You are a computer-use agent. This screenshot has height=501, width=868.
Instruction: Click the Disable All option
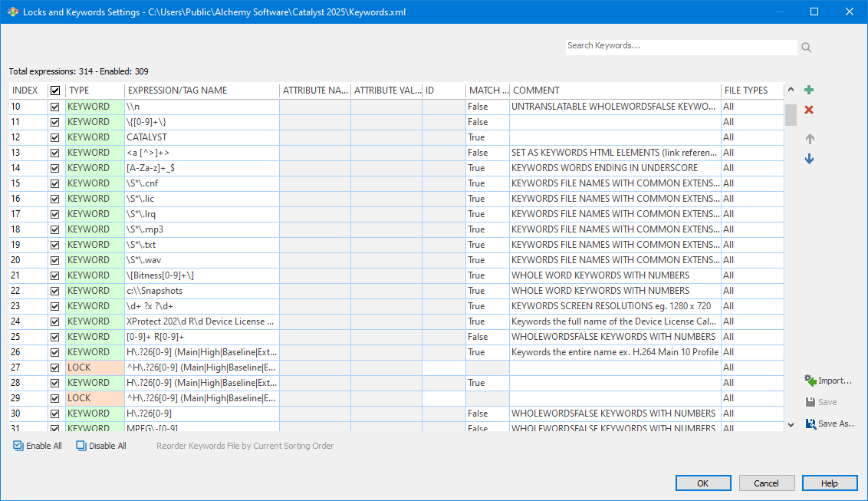tap(101, 446)
